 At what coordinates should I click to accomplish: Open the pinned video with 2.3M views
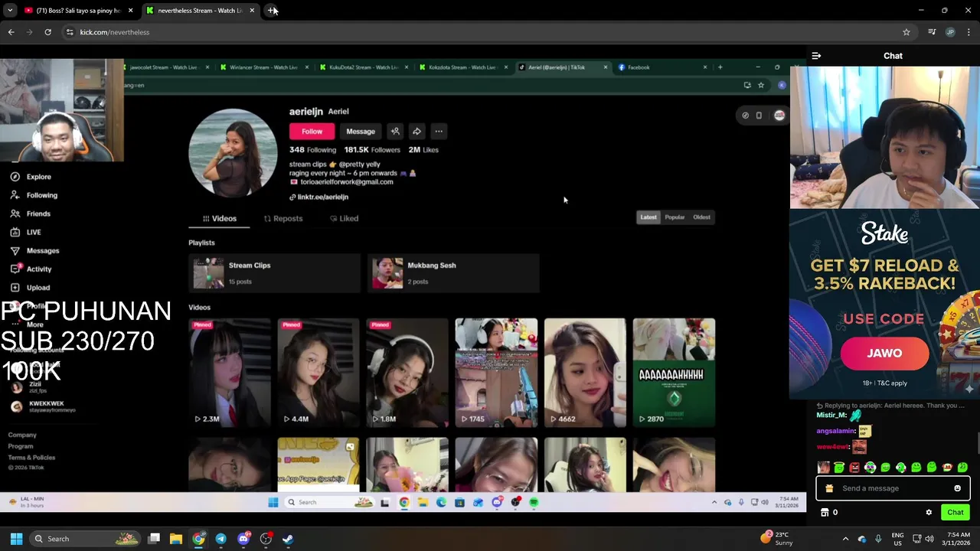230,373
